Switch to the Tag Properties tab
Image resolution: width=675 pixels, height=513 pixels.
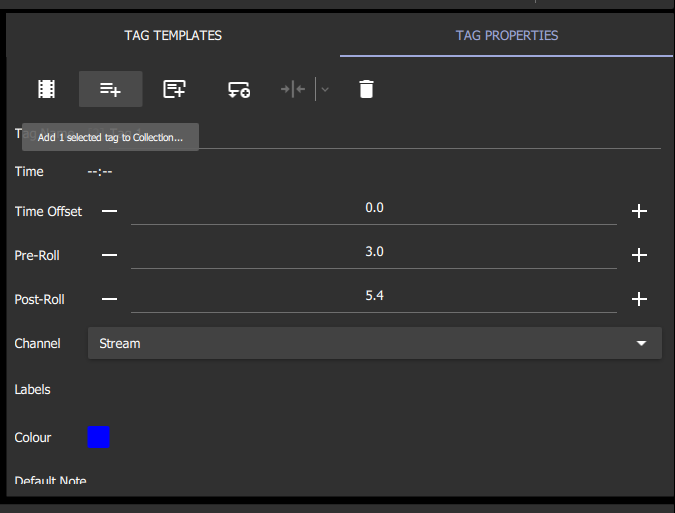pyautogui.click(x=506, y=35)
